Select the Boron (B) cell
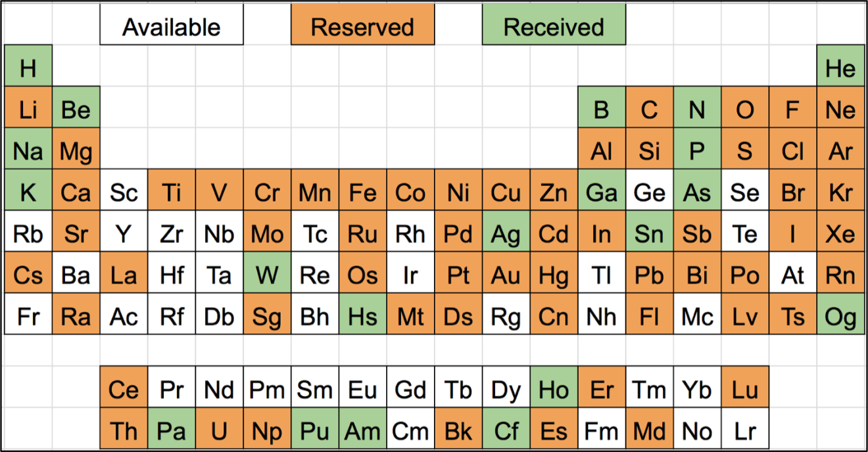 tap(602, 110)
